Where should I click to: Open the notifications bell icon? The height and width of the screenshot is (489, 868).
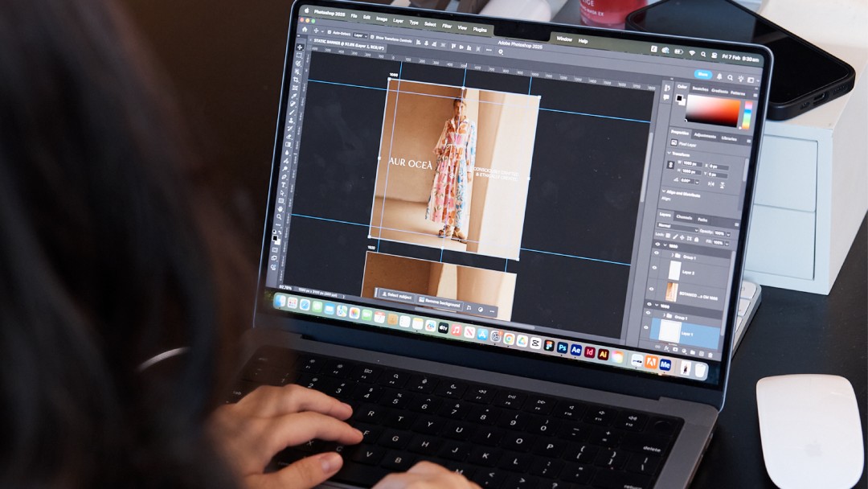[719, 76]
